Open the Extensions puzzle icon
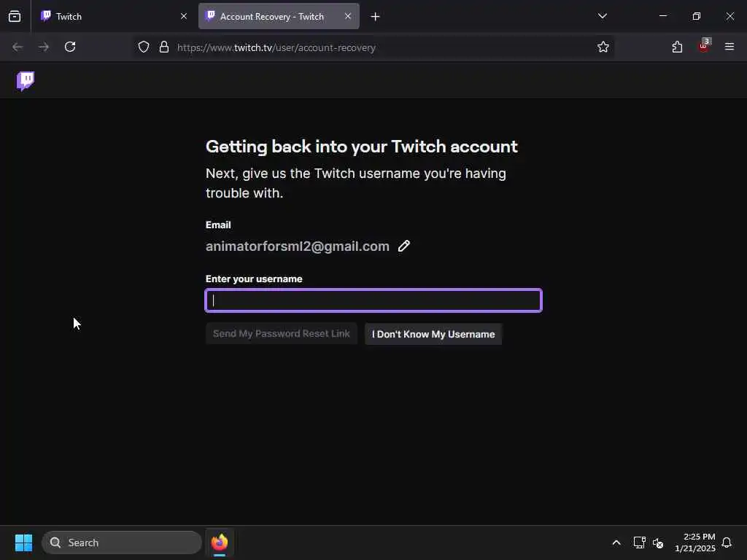This screenshot has height=560, width=747. 677,47
